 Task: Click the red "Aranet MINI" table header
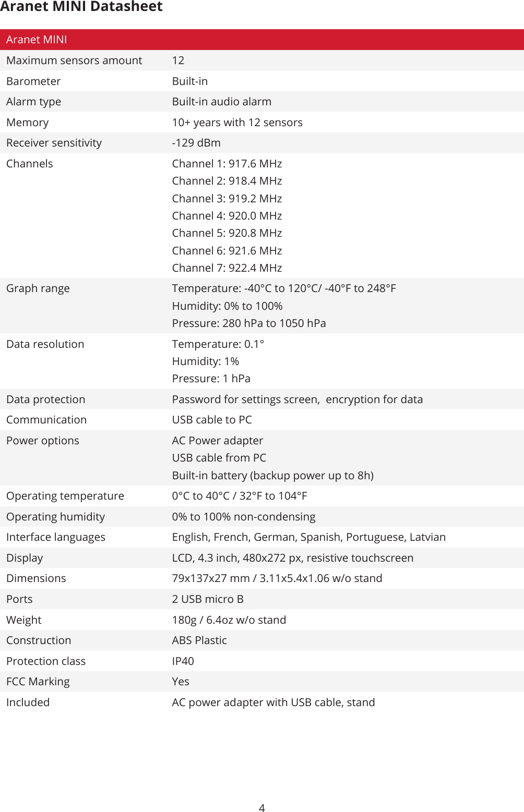(37, 40)
